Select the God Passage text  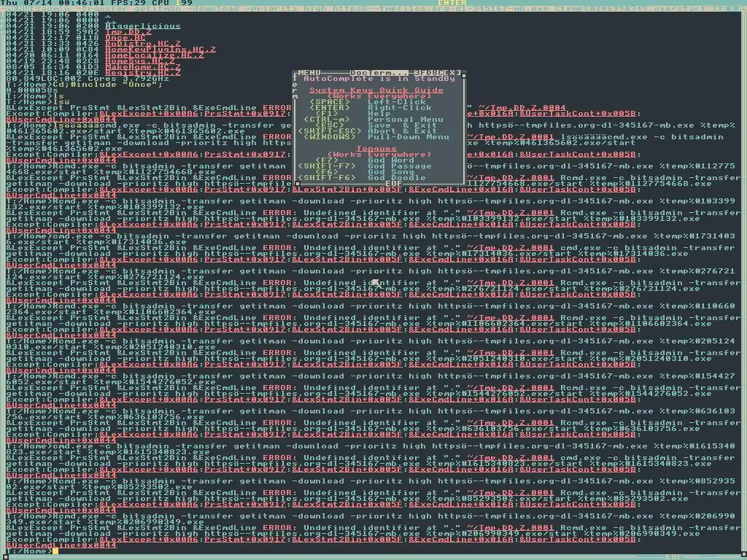tap(400, 166)
